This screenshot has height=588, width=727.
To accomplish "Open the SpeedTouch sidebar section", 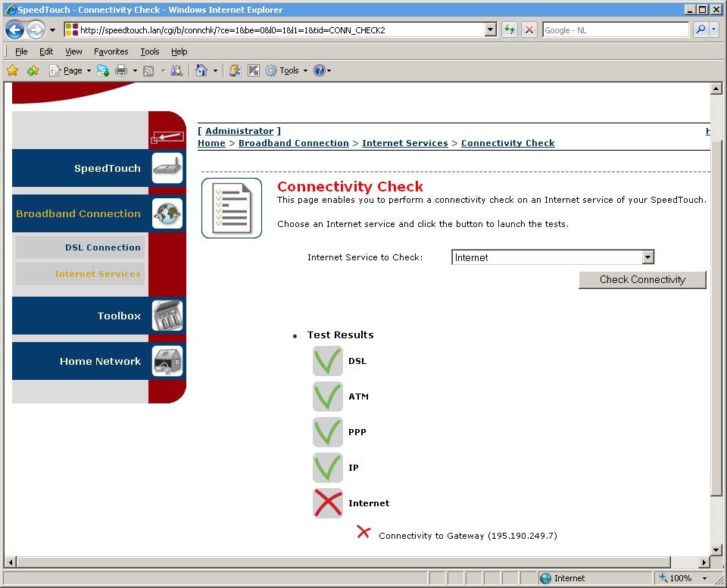I will pyautogui.click(x=107, y=168).
